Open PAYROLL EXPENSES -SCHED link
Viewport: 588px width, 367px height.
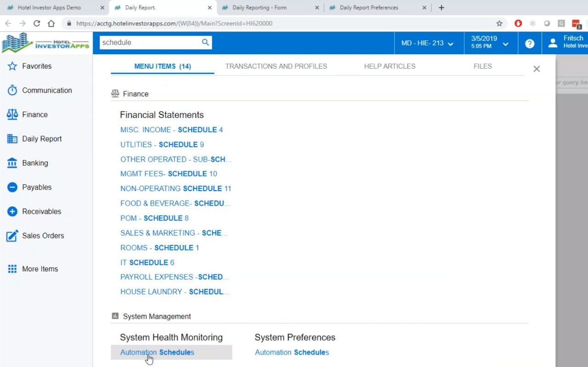(175, 277)
